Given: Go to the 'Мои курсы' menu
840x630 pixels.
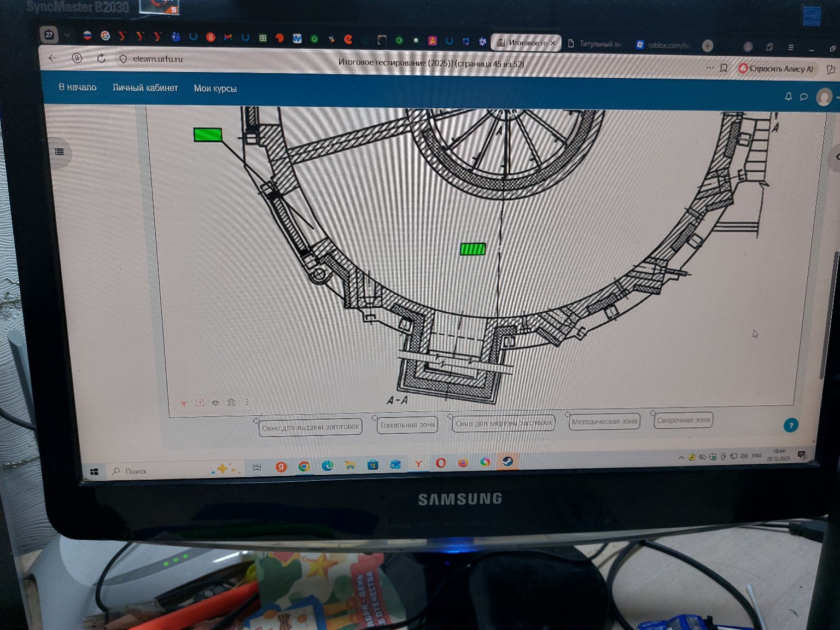Looking at the screenshot, I should coord(215,89).
